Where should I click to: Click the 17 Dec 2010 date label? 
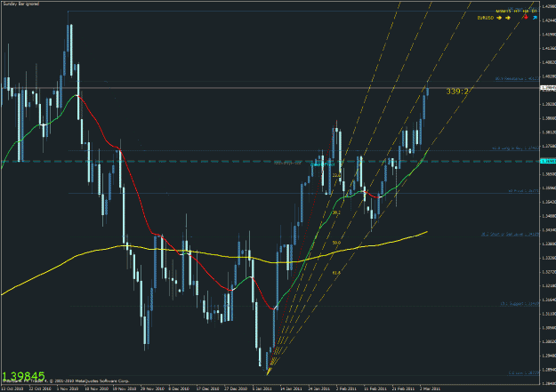(x=208, y=388)
